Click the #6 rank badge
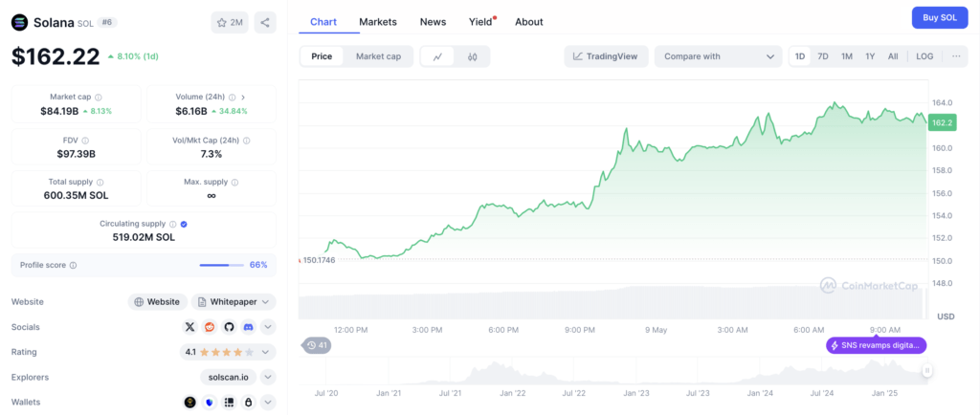This screenshot has width=980, height=415. (x=107, y=22)
